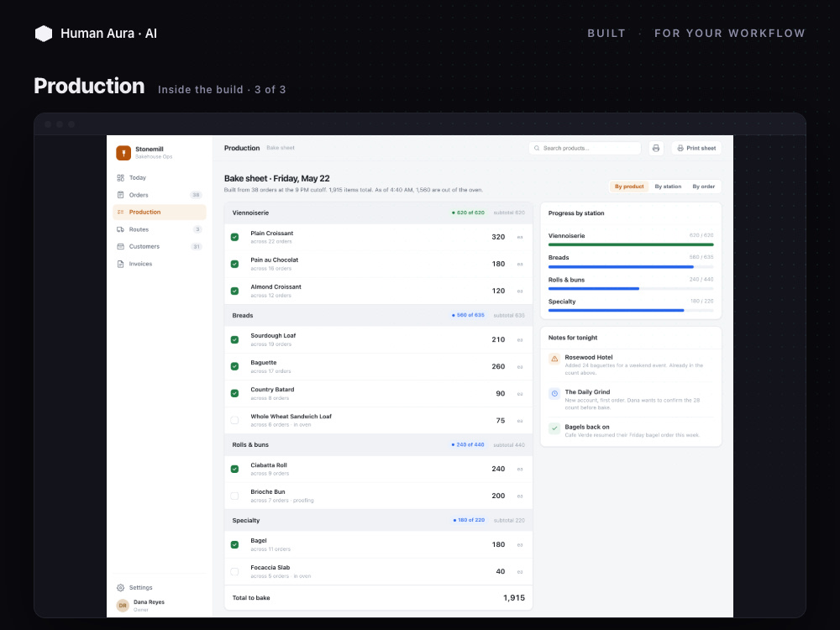Open the Dana Reyes profile name
The width and height of the screenshot is (840, 630).
(149, 602)
